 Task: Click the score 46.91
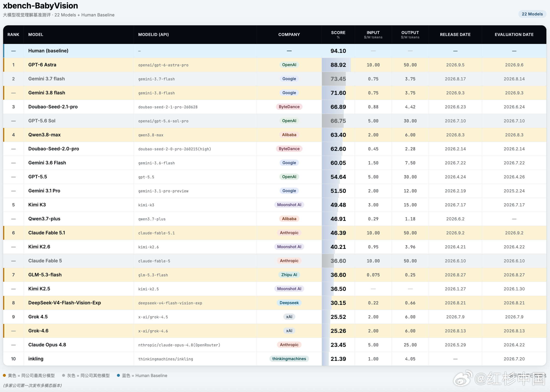338,219
